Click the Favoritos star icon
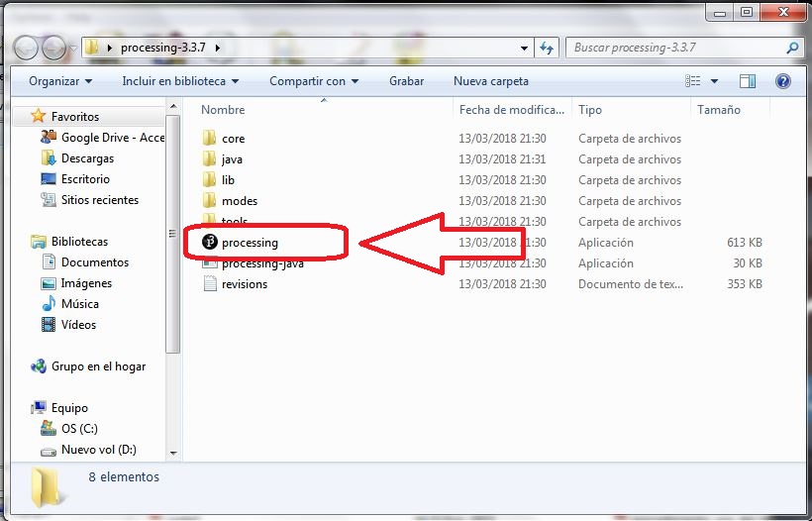The width and height of the screenshot is (812, 521). [39, 116]
